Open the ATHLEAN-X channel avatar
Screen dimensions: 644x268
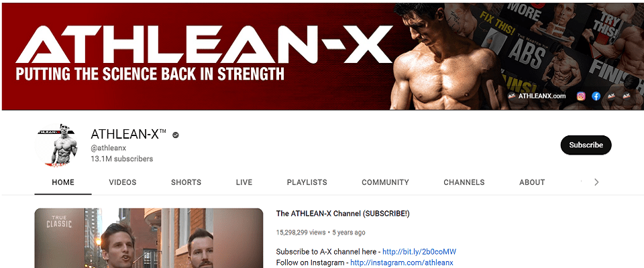pyautogui.click(x=58, y=145)
